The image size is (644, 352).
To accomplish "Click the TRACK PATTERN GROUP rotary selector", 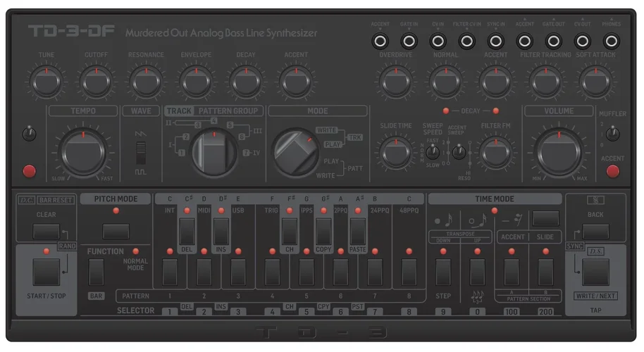I will coord(214,152).
